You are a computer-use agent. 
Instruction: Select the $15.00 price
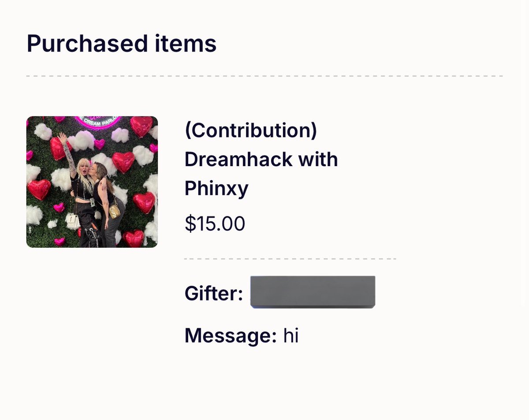[215, 223]
